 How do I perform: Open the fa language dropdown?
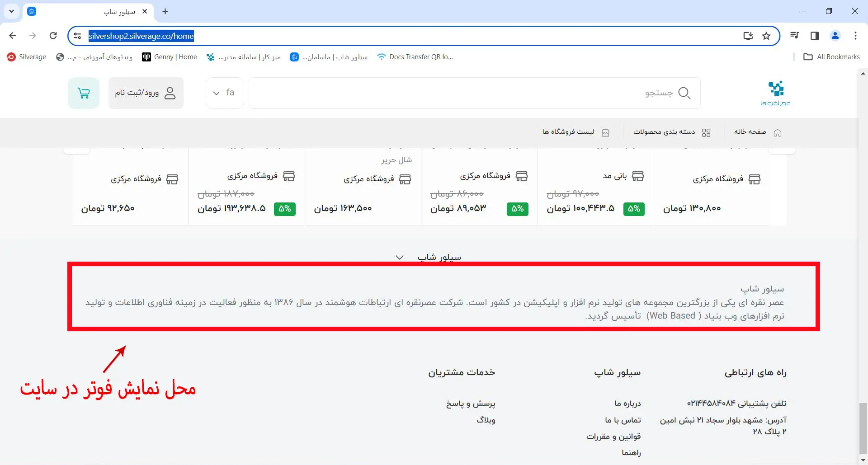(x=225, y=93)
